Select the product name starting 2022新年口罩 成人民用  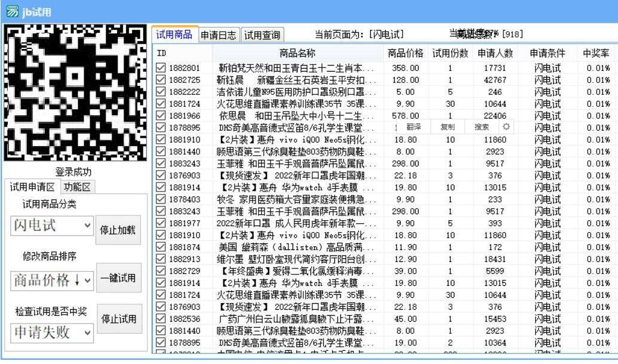(x=296, y=223)
